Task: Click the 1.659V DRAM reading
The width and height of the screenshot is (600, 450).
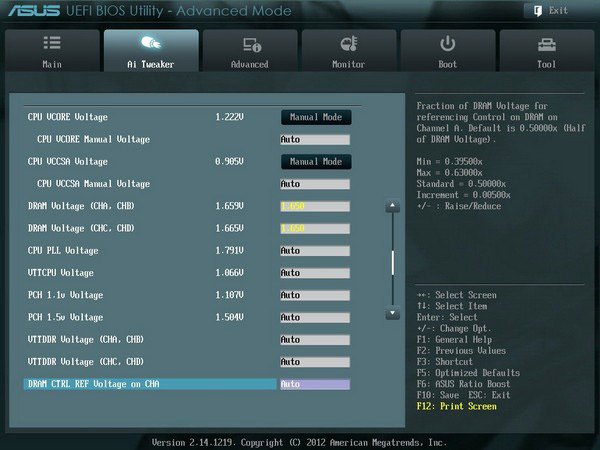Action: tap(229, 206)
